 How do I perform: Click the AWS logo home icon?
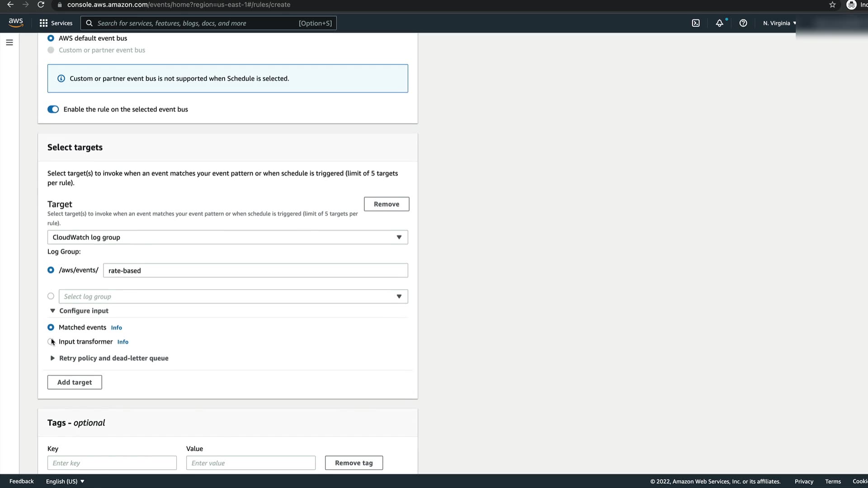pyautogui.click(x=16, y=23)
